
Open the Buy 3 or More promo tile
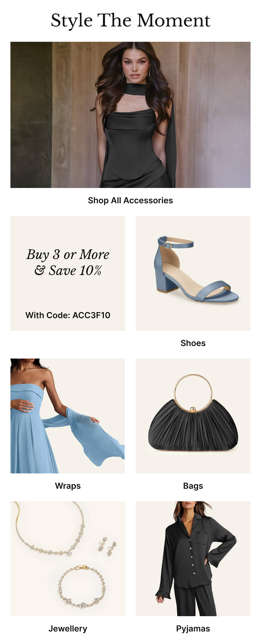click(x=68, y=273)
